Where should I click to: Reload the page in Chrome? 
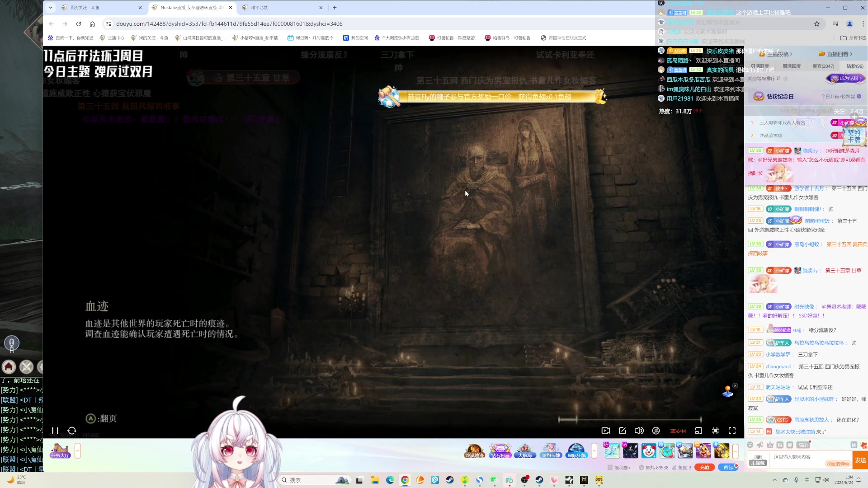[x=79, y=23]
